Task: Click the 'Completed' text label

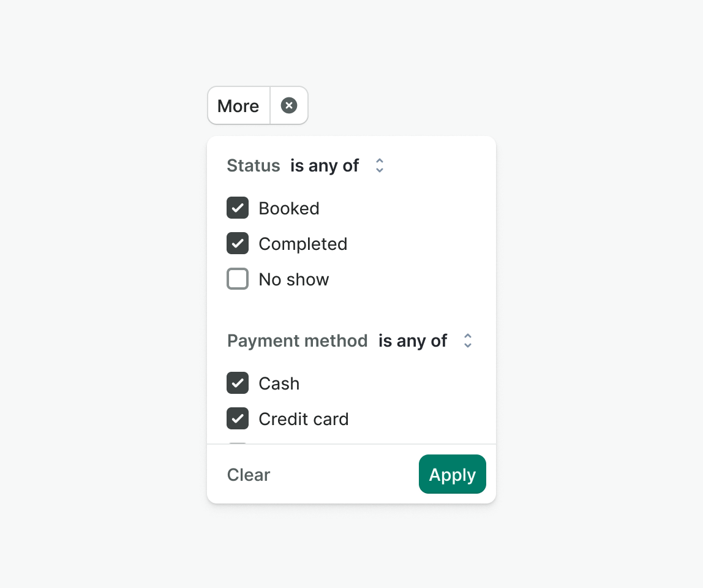Action: tap(303, 244)
